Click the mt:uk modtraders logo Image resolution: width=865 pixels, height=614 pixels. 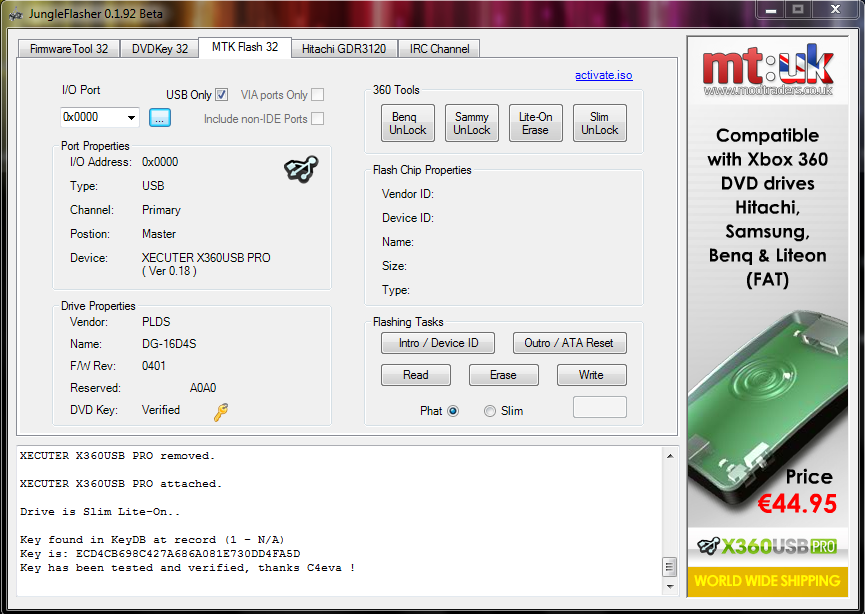click(767, 70)
